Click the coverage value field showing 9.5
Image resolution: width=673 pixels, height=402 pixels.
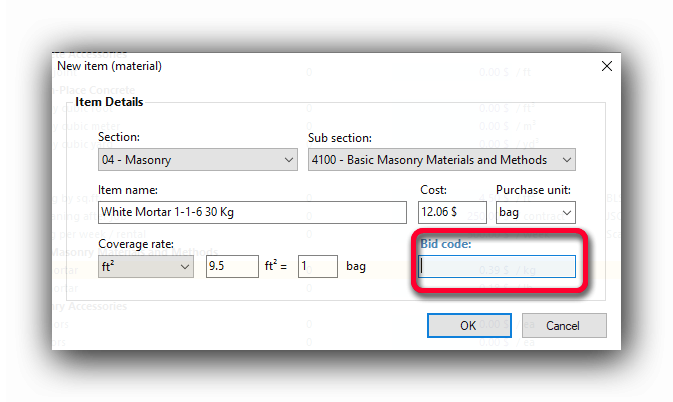pos(231,267)
